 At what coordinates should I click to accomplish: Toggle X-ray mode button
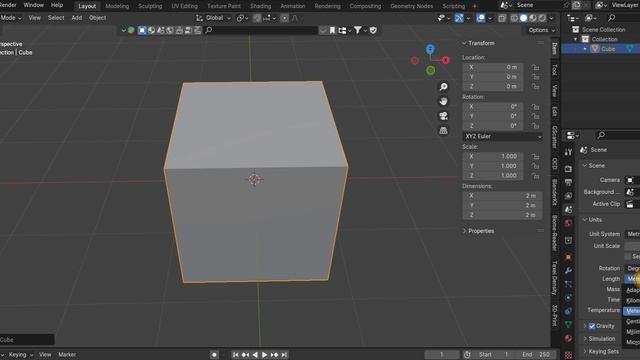click(502, 18)
